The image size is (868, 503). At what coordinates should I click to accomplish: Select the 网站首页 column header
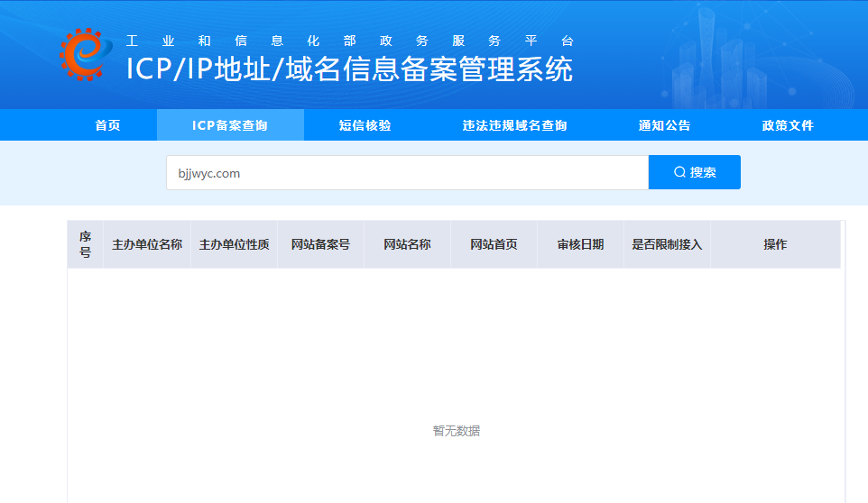494,244
